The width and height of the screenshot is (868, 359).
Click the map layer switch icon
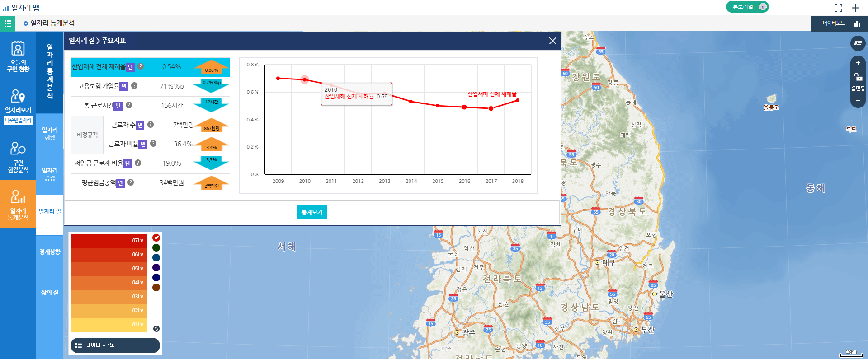(x=858, y=43)
